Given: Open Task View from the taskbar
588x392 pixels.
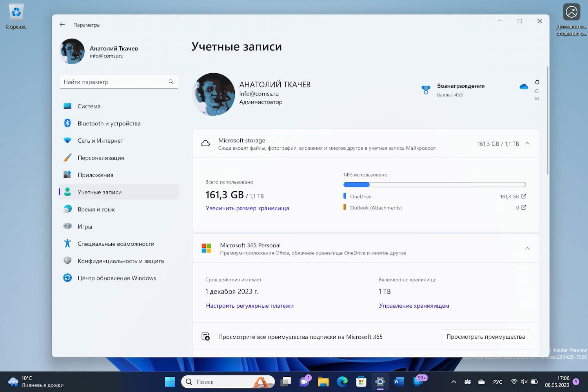Looking at the screenshot, I should point(286,382).
